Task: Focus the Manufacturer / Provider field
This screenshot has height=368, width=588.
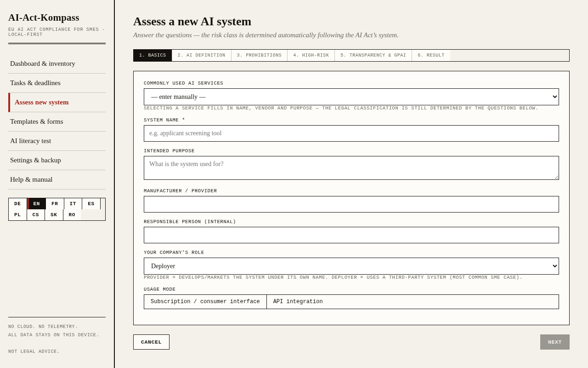Action: (351, 204)
